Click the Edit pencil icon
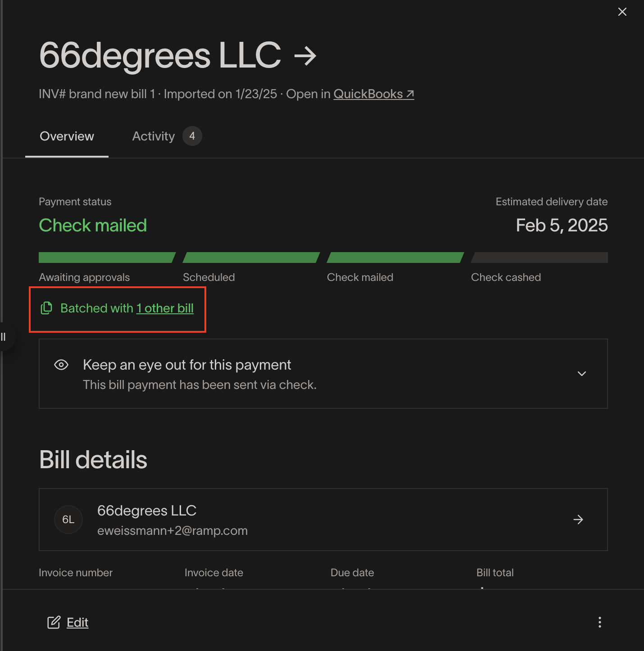Image resolution: width=644 pixels, height=651 pixels. coord(54,622)
